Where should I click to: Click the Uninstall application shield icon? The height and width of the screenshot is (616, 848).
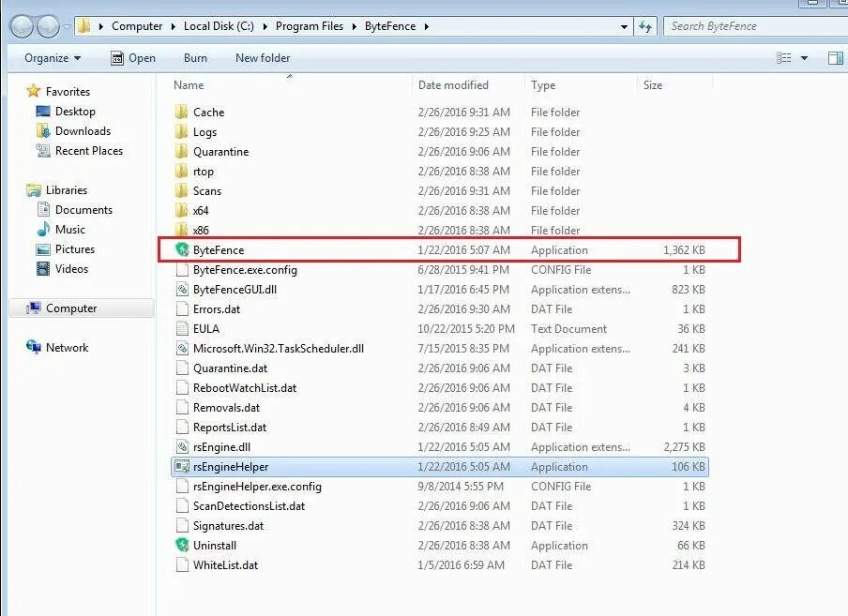(x=182, y=546)
